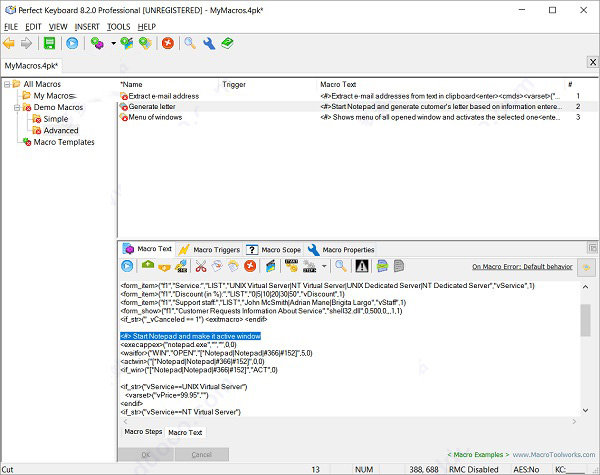Select the bottom Macro Text tab
600x475 pixels.
pos(185,432)
